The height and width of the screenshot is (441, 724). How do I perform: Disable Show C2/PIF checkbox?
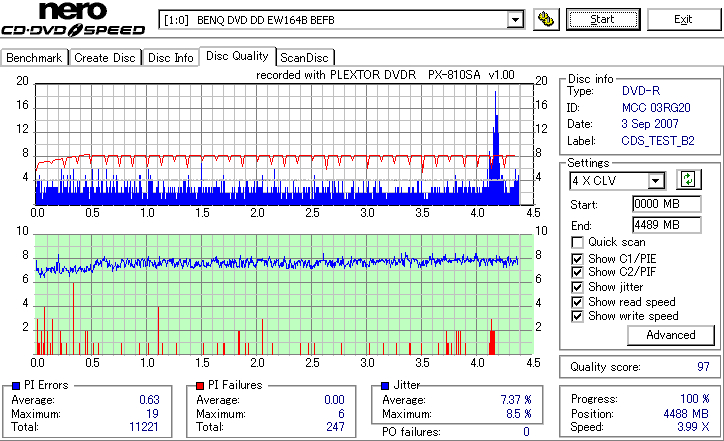click(x=577, y=272)
